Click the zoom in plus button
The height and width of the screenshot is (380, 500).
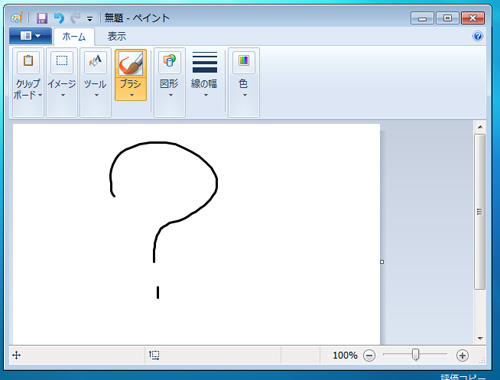462,356
